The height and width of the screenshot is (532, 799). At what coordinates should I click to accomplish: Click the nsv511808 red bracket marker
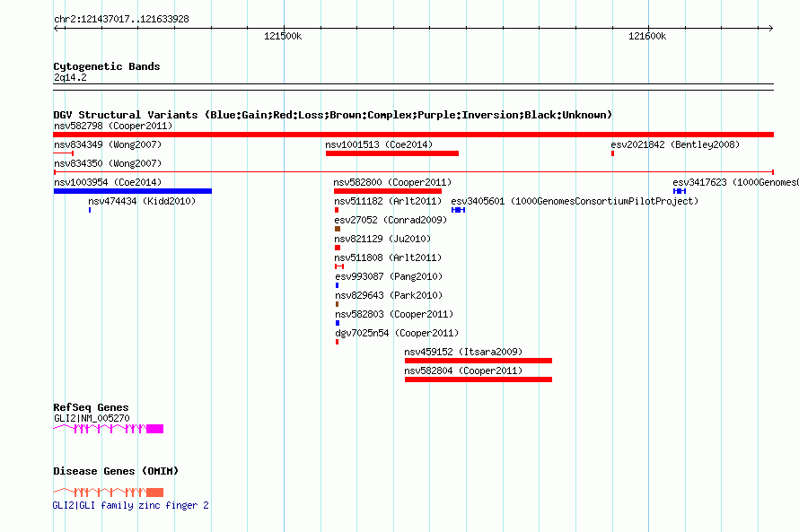click(339, 266)
